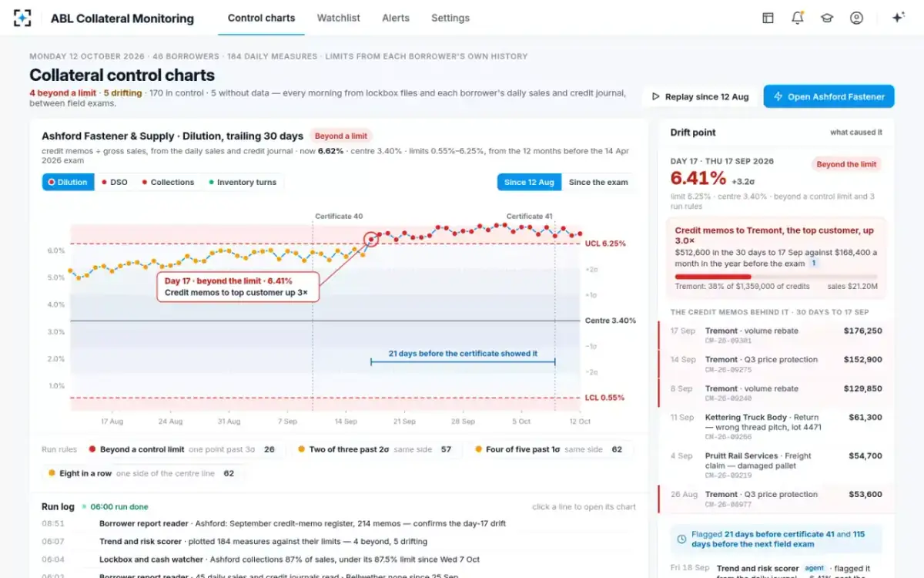Click the Tremont share of credits bar
The image size is (924, 578).
pos(775,276)
